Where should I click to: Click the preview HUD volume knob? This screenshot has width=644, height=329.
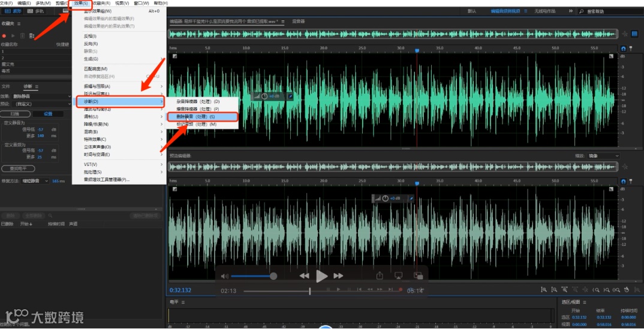coord(385,198)
